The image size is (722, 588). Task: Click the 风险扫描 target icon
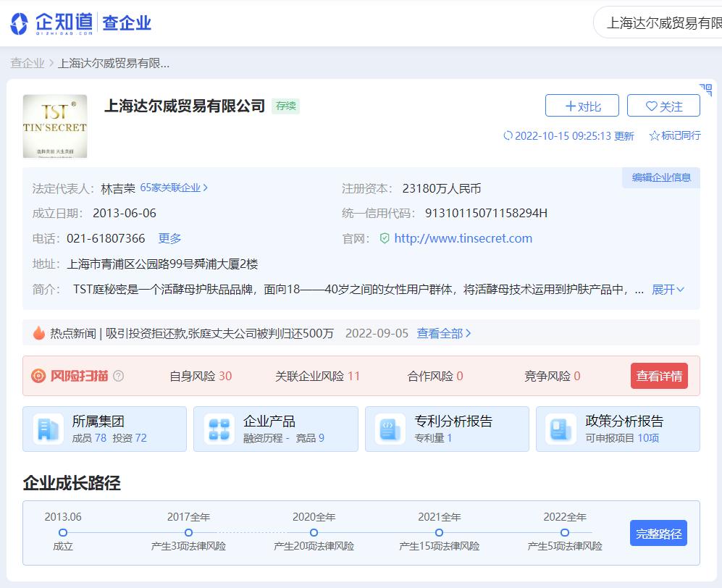point(38,377)
